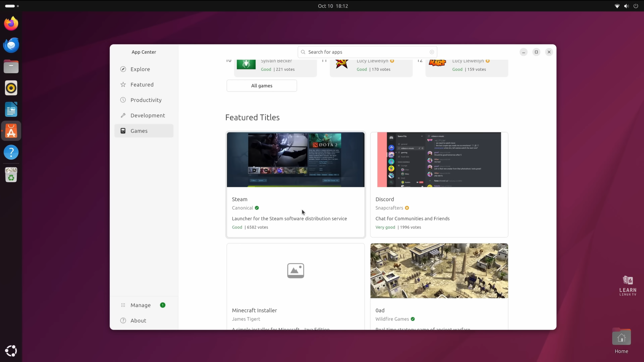Click the All games button

[262, 85]
